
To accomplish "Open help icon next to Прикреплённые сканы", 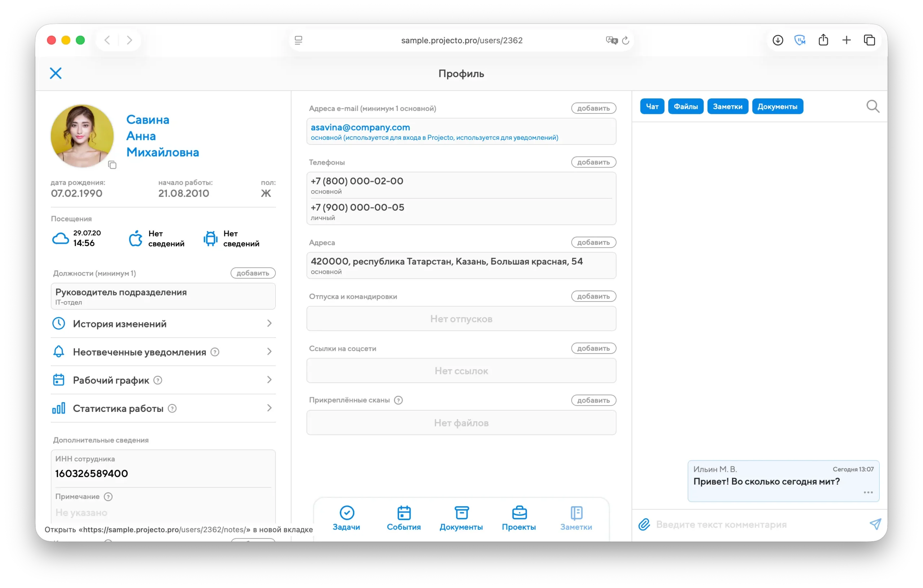I will (399, 400).
